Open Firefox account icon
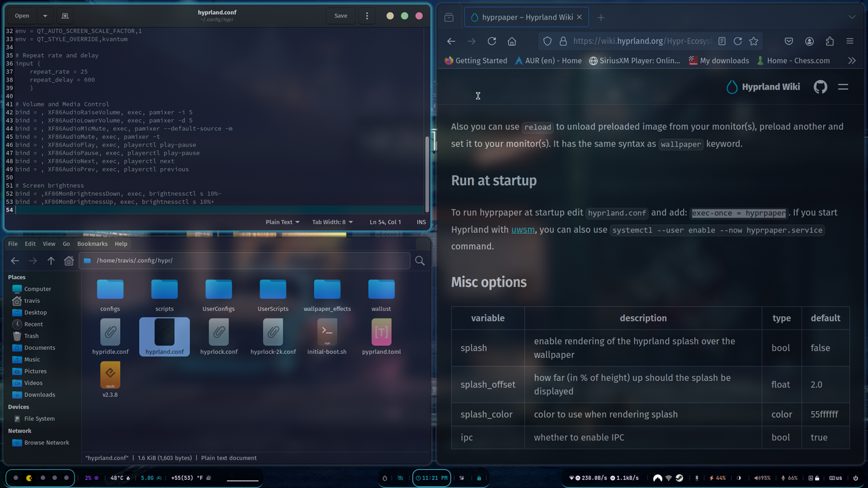 (x=809, y=41)
